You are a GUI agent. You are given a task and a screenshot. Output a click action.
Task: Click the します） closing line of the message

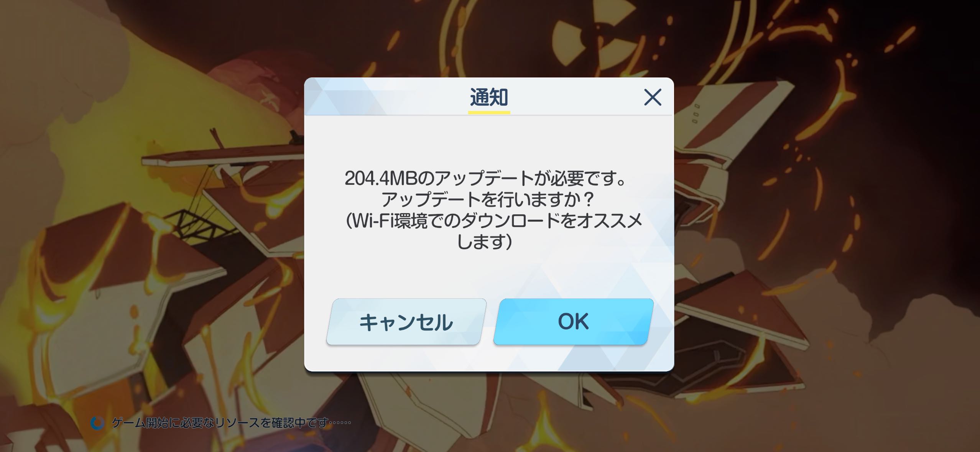[x=485, y=242]
